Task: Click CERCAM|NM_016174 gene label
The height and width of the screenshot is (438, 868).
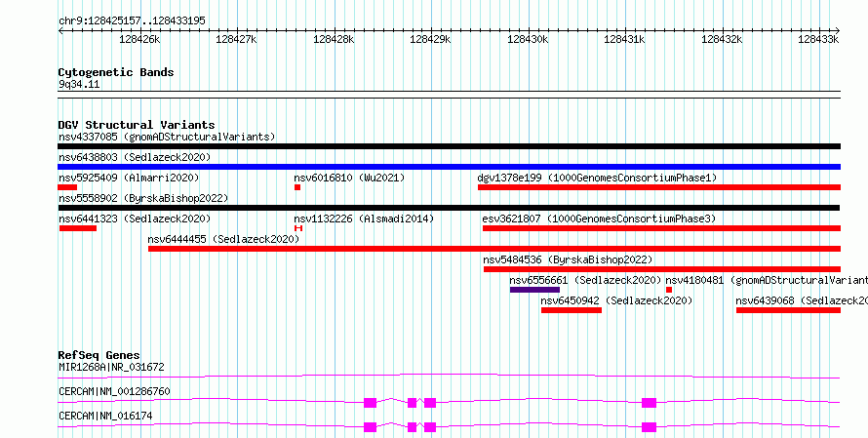Action: (x=105, y=416)
